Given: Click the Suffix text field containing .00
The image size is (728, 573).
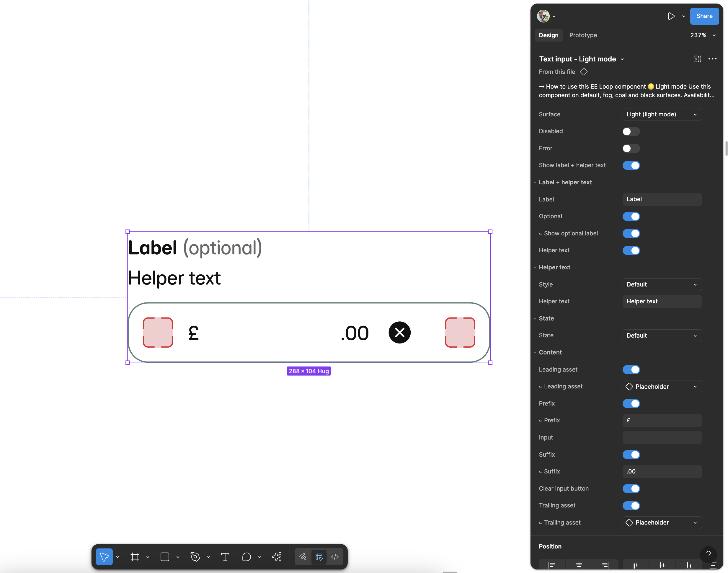Looking at the screenshot, I should [x=662, y=471].
